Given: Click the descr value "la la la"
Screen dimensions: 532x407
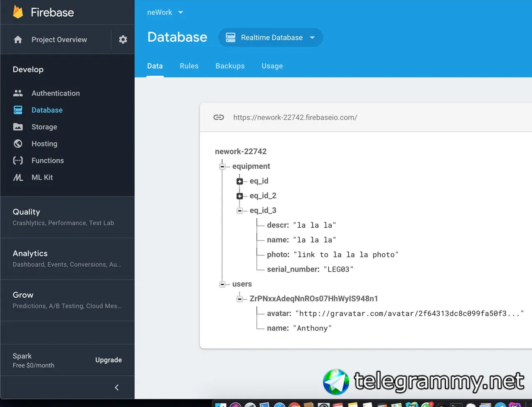Looking at the screenshot, I should pos(315,225).
